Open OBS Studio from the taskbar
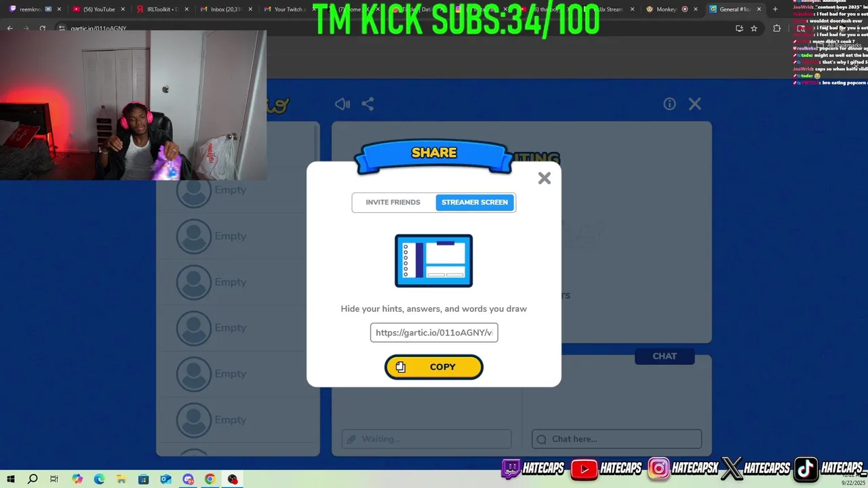Screen dimensions: 868x488 [233, 479]
